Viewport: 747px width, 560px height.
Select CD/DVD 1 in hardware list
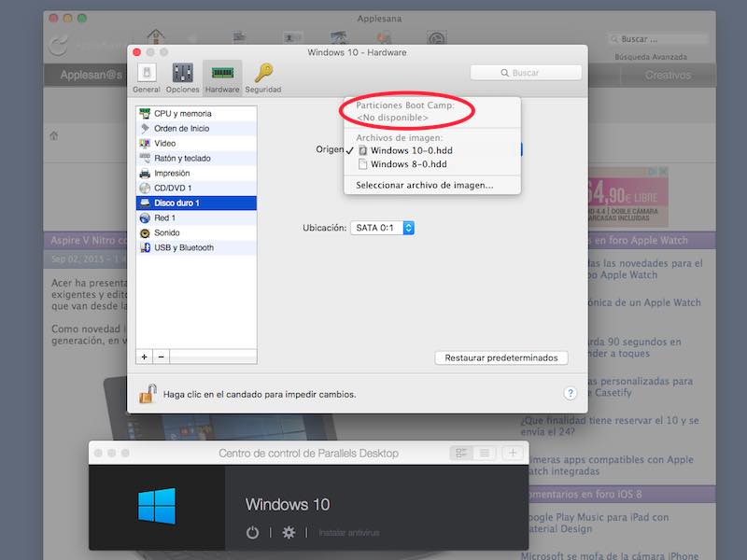[x=196, y=189]
